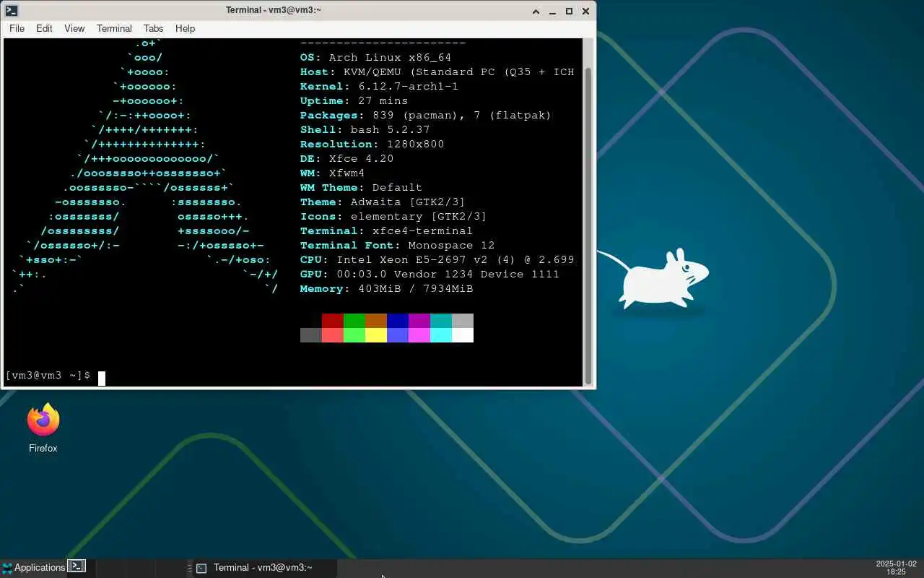Click the 'Host: KVM/QEMU' line
This screenshot has width=924, height=578.
pos(437,72)
